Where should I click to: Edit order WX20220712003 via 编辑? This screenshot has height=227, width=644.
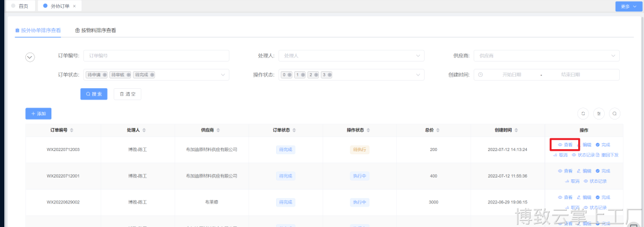tap(584, 145)
